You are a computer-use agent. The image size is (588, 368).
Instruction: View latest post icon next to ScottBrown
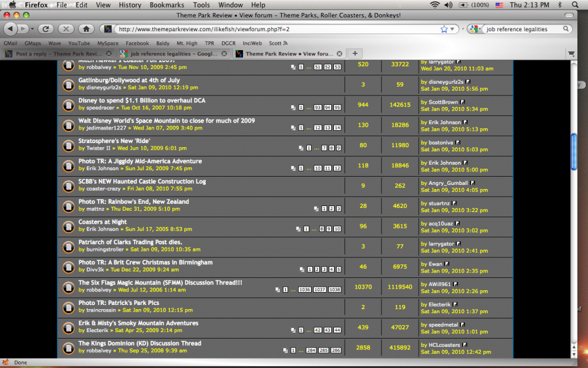pos(463,102)
